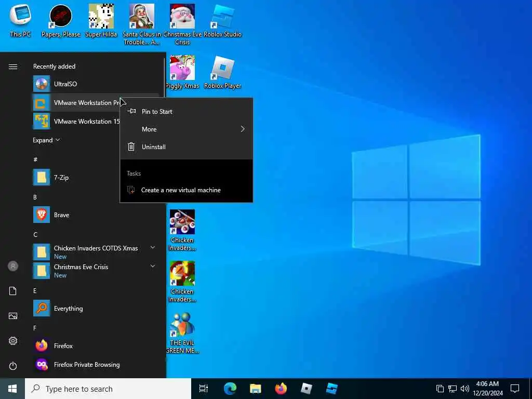Click the network tray icon
This screenshot has height=399, width=532.
point(453,389)
